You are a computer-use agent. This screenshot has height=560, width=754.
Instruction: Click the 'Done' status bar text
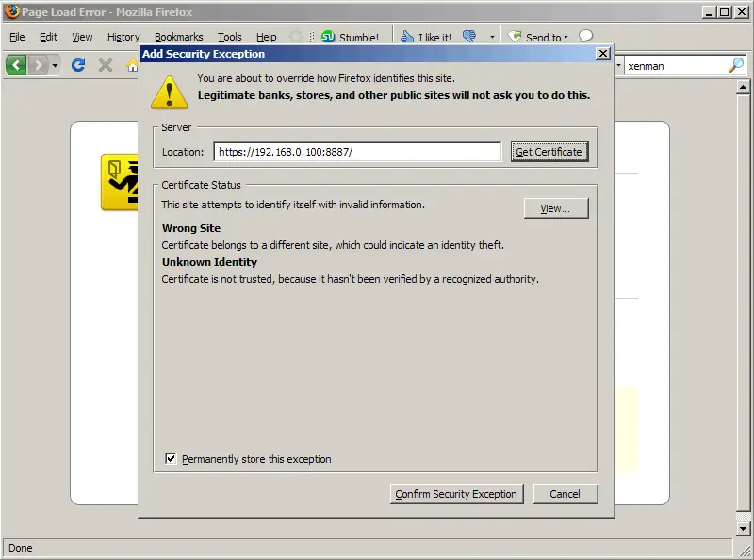tap(20, 548)
